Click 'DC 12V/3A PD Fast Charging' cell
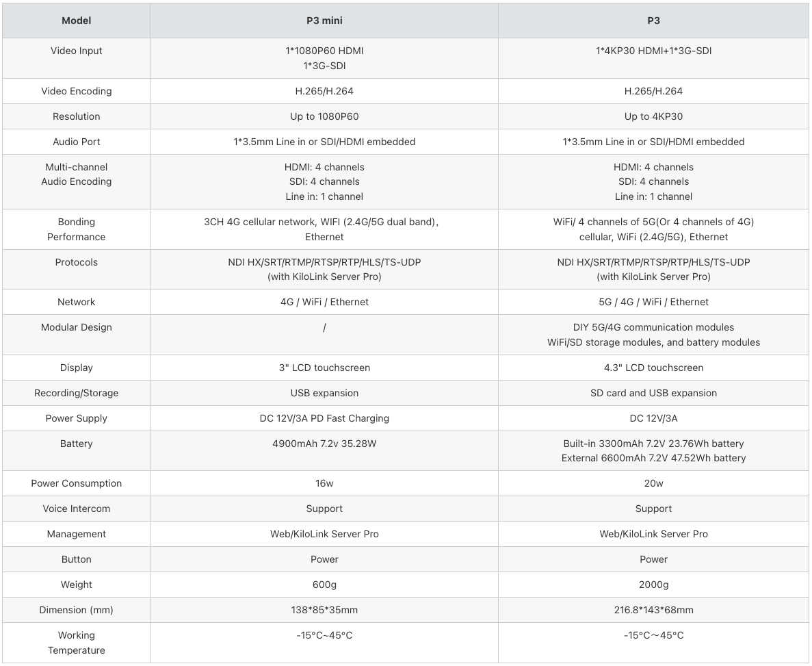This screenshot has height=666, width=812. click(324, 418)
